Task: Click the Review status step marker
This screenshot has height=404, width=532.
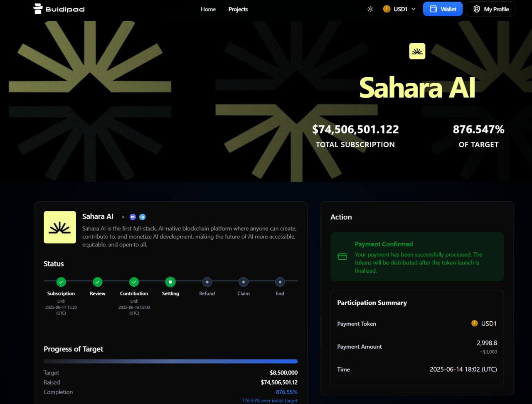Action: tap(98, 282)
